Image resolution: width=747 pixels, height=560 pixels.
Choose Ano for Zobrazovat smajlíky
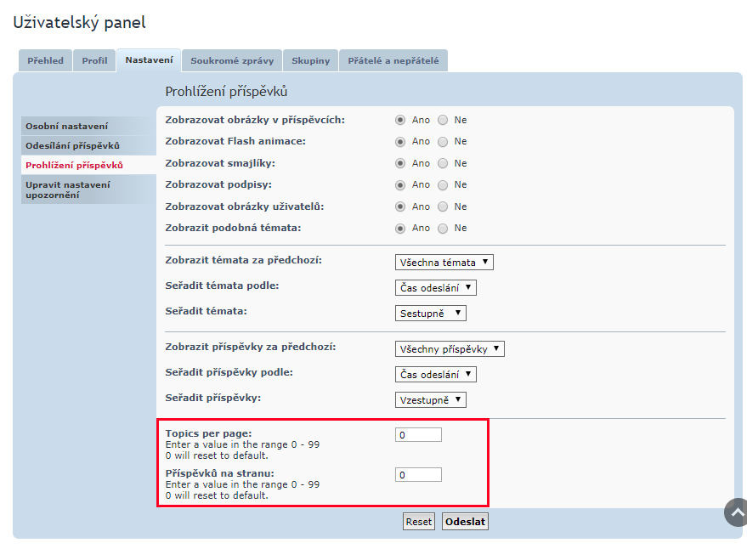400,163
